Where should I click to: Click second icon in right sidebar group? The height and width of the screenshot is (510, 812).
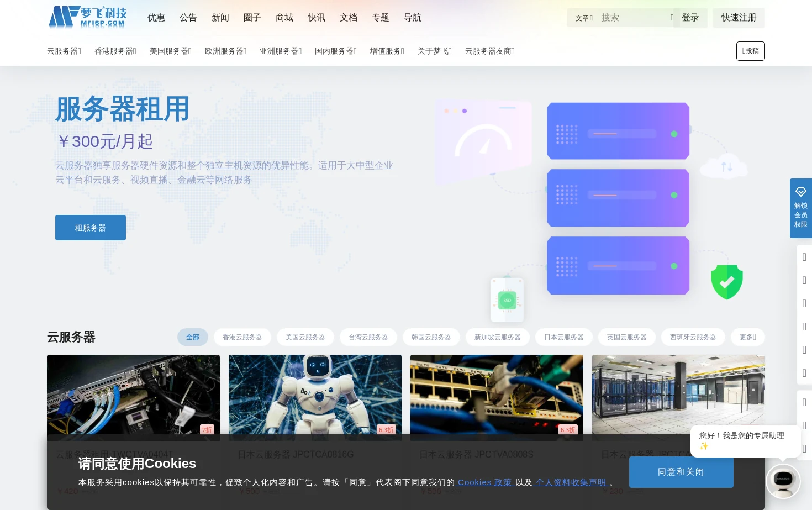click(804, 280)
